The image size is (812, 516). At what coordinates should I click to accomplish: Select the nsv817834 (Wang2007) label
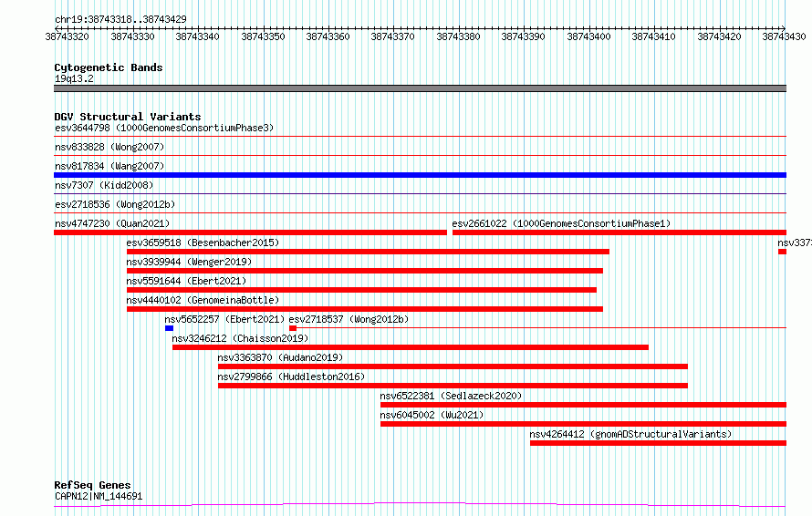tap(109, 166)
